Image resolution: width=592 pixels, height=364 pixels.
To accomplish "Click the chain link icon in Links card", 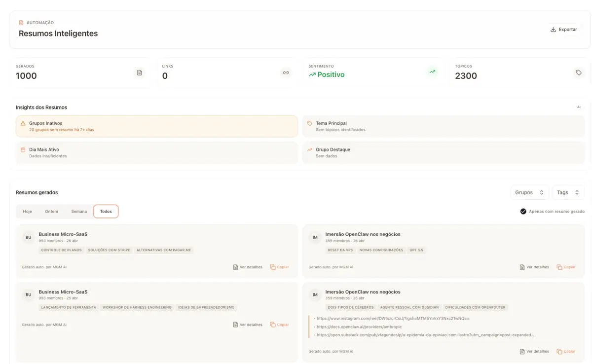I will (x=286, y=73).
